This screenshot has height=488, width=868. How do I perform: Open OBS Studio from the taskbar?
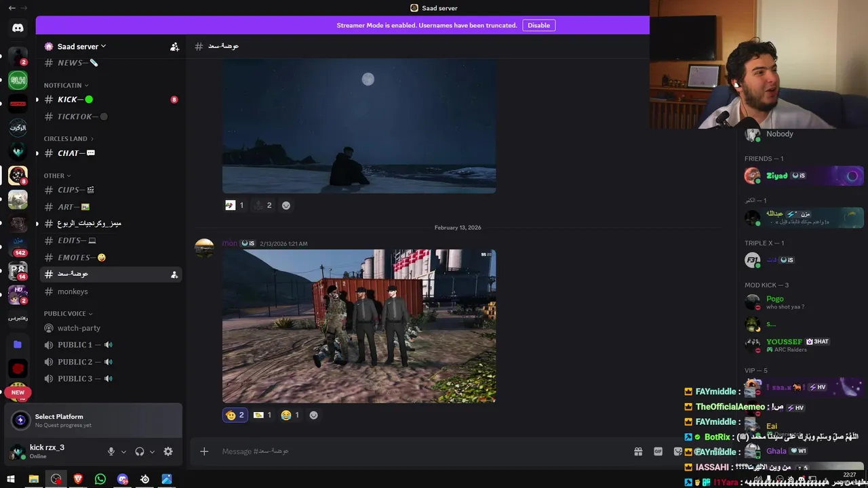click(56, 479)
